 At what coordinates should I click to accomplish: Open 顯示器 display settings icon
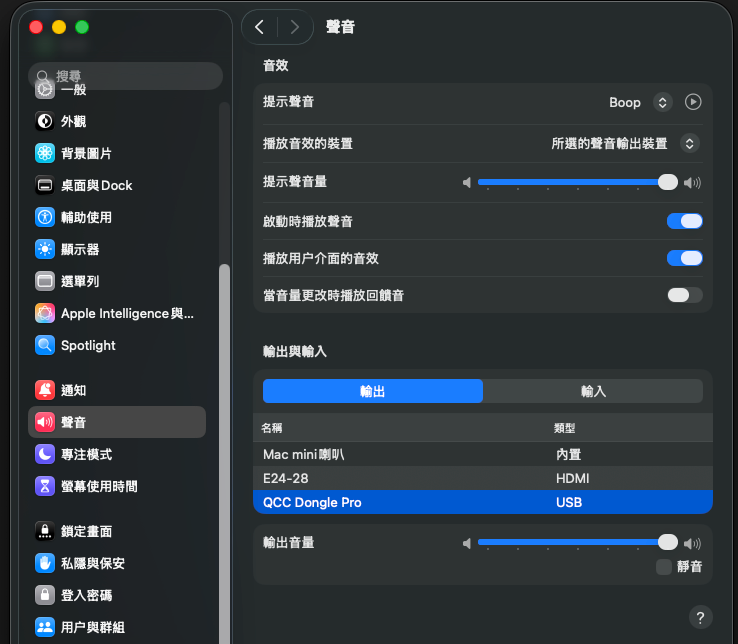coord(45,249)
